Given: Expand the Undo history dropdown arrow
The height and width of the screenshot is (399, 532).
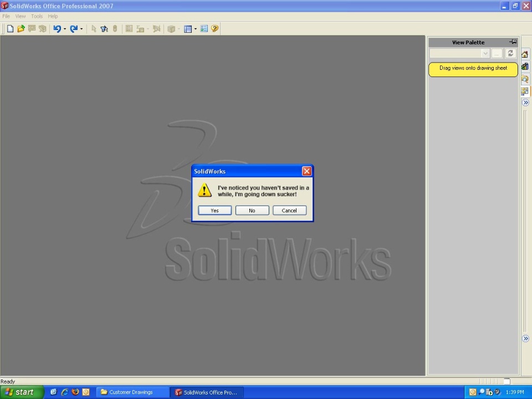Looking at the screenshot, I should [64, 29].
